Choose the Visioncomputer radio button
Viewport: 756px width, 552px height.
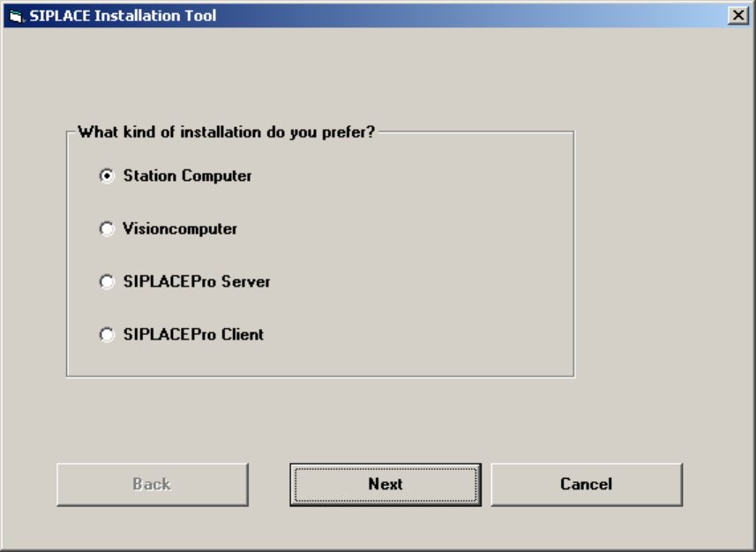(x=107, y=229)
